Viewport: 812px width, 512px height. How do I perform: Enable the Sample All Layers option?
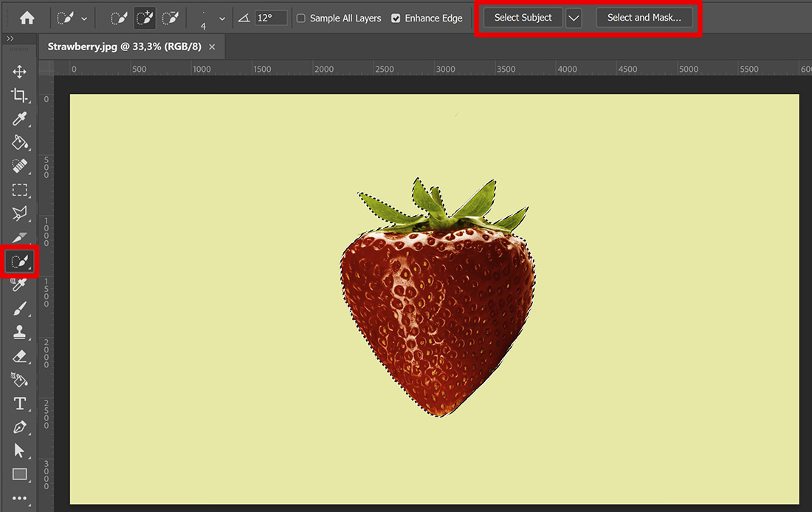click(x=300, y=18)
